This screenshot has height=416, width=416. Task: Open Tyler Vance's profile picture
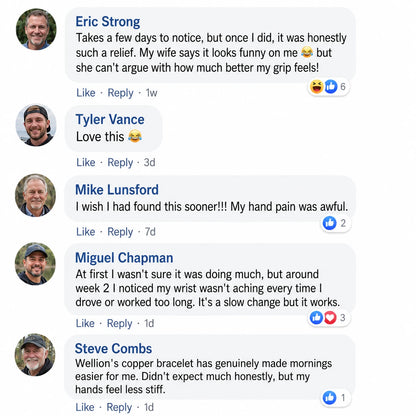click(x=36, y=125)
